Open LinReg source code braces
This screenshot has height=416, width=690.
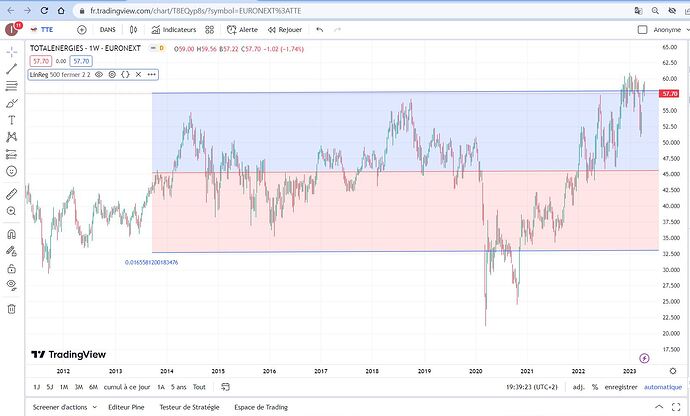pyautogui.click(x=125, y=74)
